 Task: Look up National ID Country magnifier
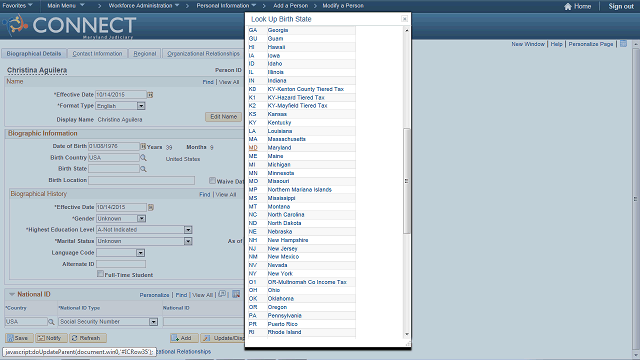pos(51,322)
